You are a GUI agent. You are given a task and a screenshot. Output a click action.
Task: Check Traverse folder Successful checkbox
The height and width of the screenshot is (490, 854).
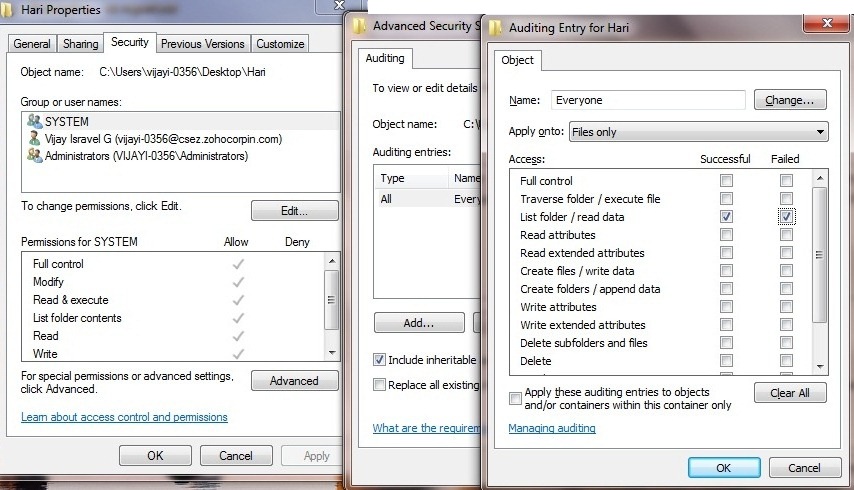[726, 198]
